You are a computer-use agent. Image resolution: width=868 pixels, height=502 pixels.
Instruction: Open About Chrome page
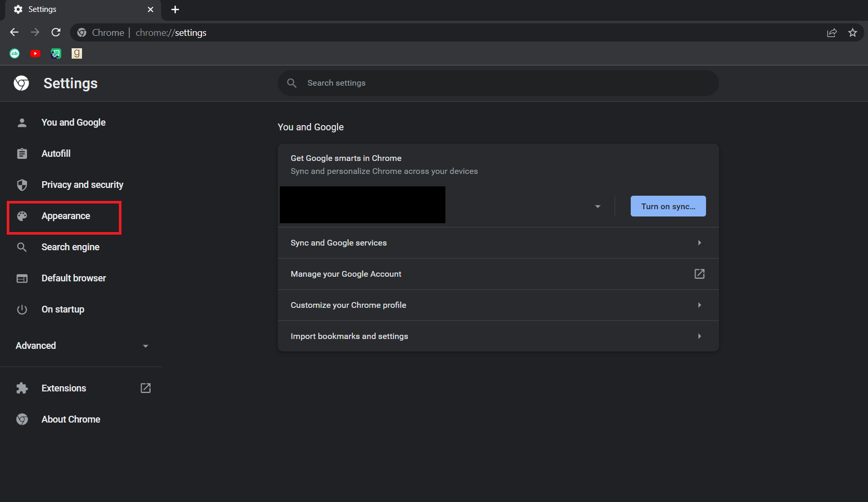[x=71, y=419]
